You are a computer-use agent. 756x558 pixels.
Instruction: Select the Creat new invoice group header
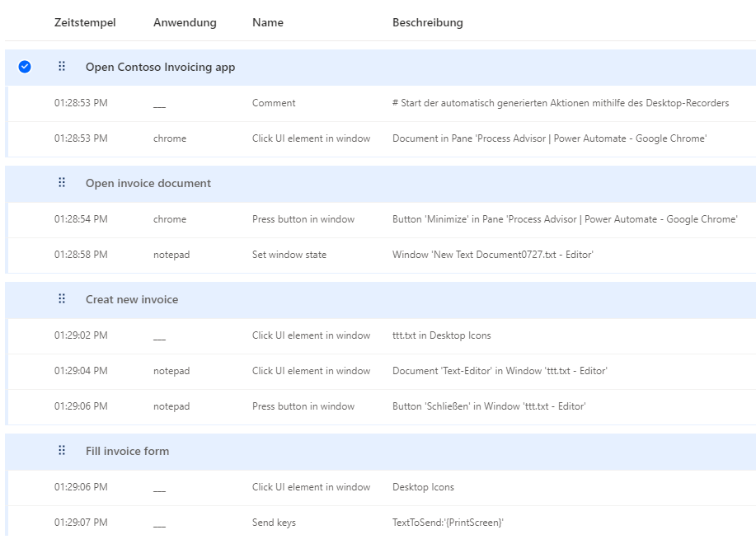[x=380, y=300]
